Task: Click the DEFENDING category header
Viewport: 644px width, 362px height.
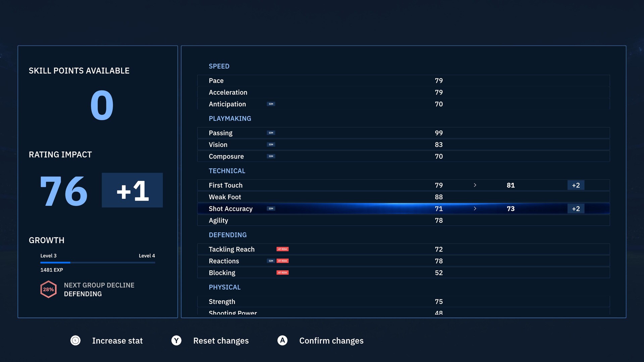Action: (x=227, y=235)
